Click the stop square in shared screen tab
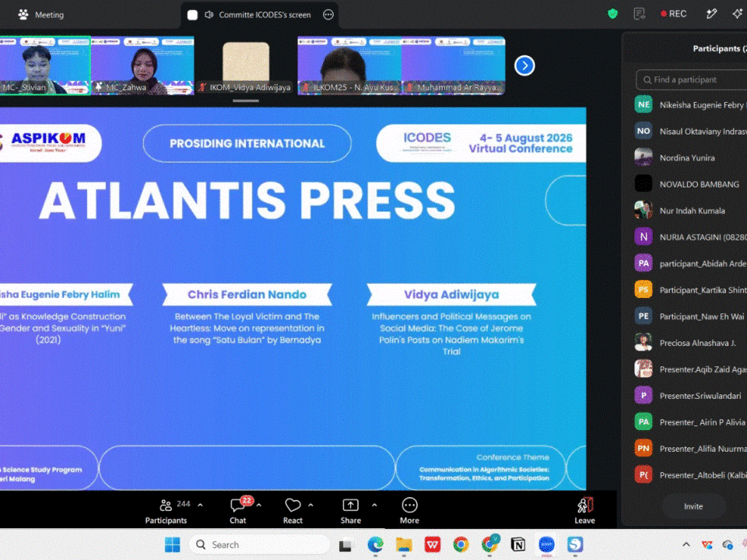Viewport: 747px width, 560px height. click(x=192, y=15)
